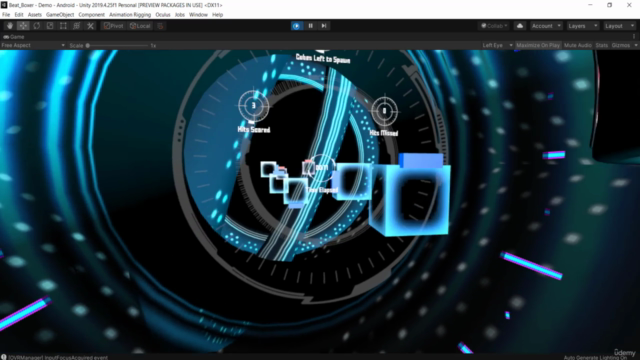Click the Auto Generate Lighting status

(595, 358)
